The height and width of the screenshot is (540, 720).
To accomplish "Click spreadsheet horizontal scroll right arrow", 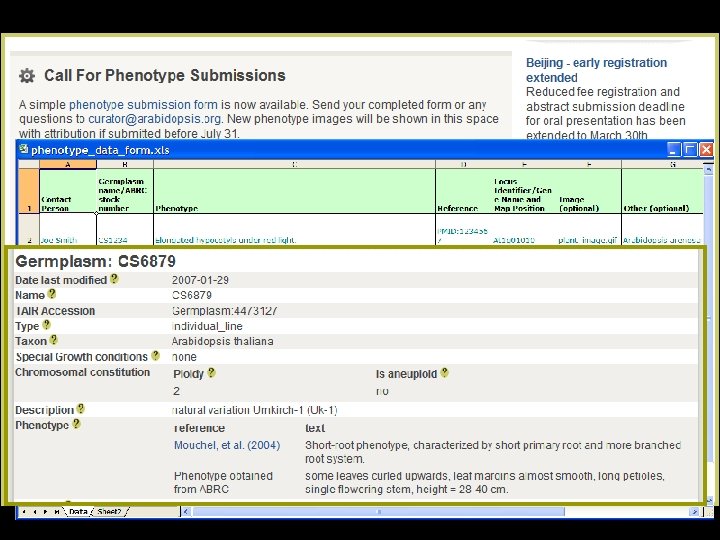I will (695, 512).
